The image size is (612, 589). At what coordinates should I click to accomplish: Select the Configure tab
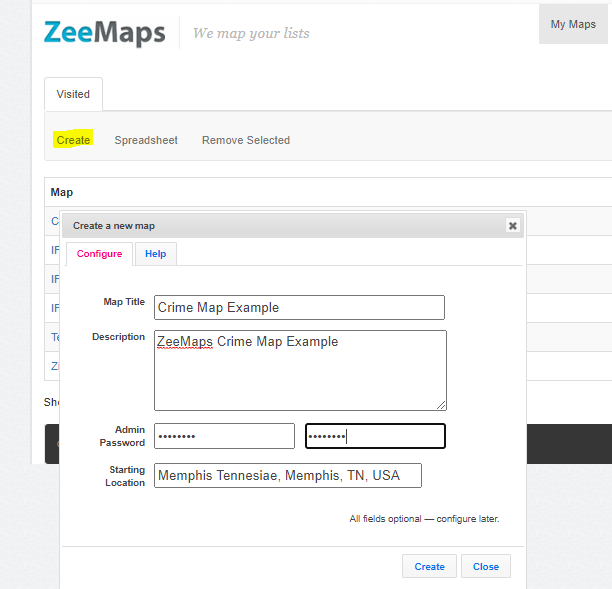[99, 254]
